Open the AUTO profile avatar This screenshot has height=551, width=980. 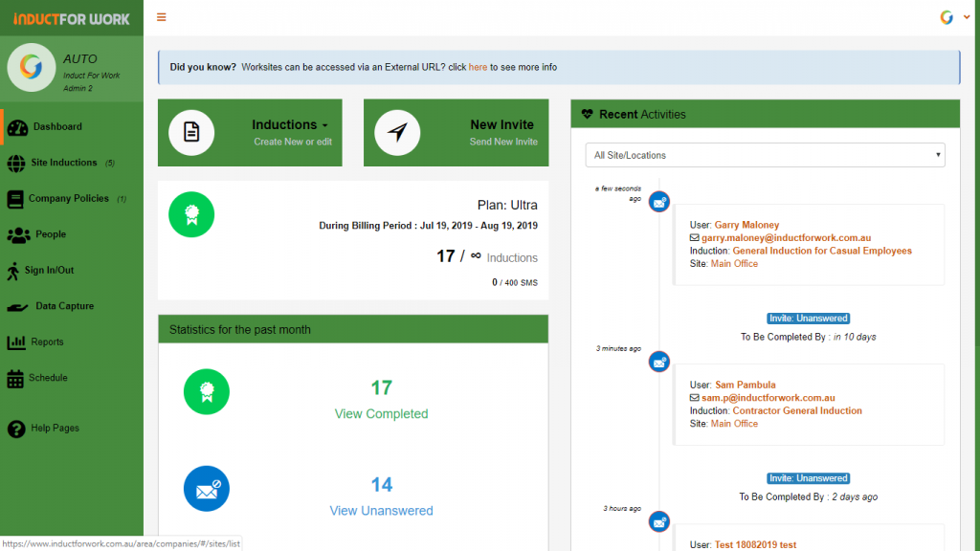[x=31, y=67]
